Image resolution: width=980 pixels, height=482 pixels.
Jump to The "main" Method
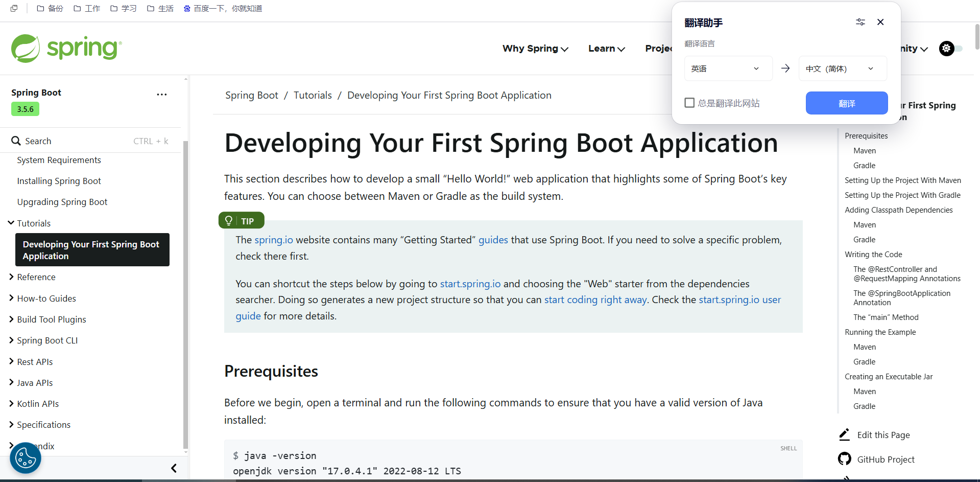886,317
